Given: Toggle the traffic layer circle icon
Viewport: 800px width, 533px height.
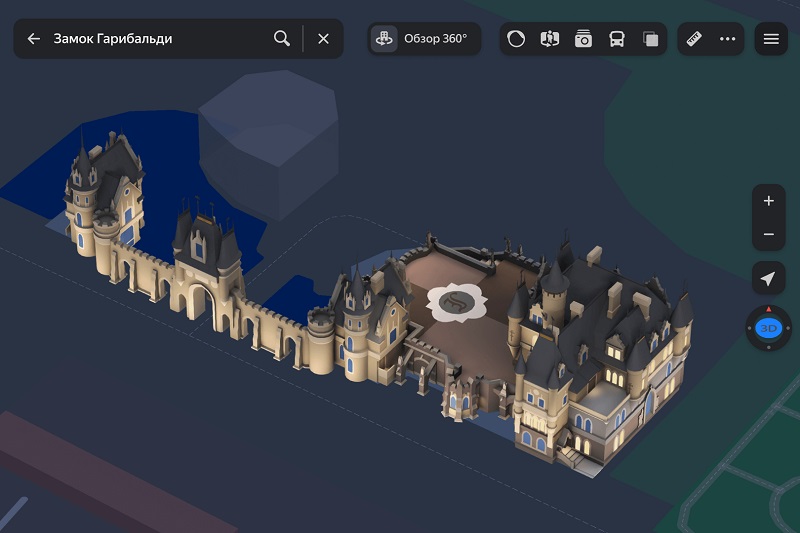Looking at the screenshot, I should coord(516,39).
